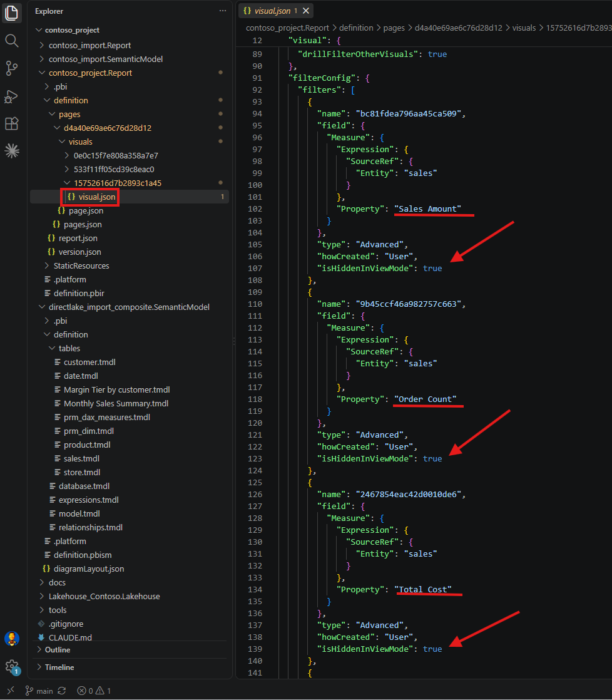612x700 pixels.
Task: Open the report.json file
Action: [x=78, y=239]
